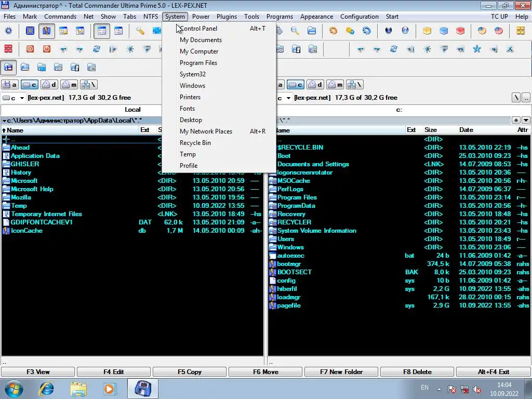Select drive d in left panel
Screen dimensions: 532x399
(x=49, y=85)
